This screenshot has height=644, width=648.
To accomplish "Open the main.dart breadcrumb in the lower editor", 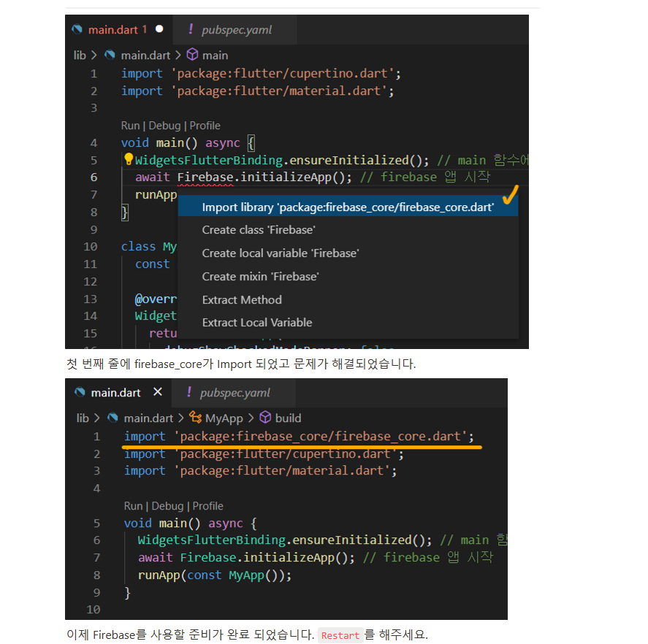I will coord(148,418).
